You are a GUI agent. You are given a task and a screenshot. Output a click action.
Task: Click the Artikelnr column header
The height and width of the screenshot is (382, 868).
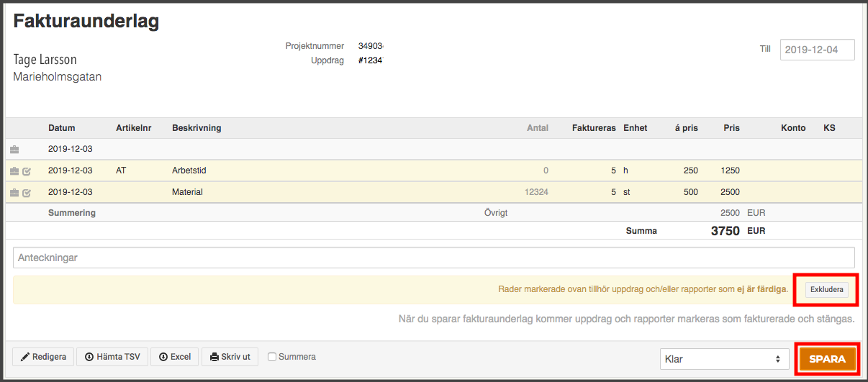(x=134, y=128)
